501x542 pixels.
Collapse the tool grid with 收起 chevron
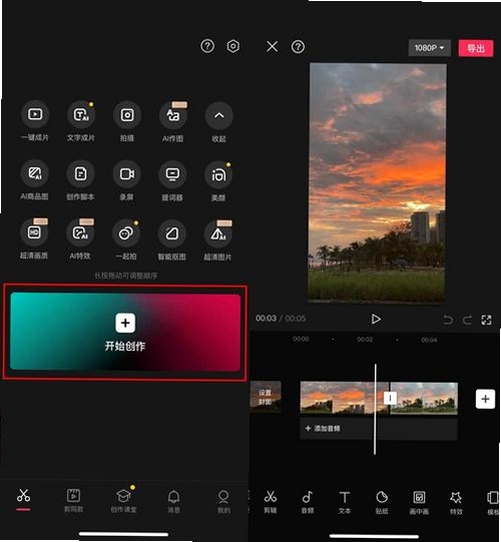tap(219, 116)
